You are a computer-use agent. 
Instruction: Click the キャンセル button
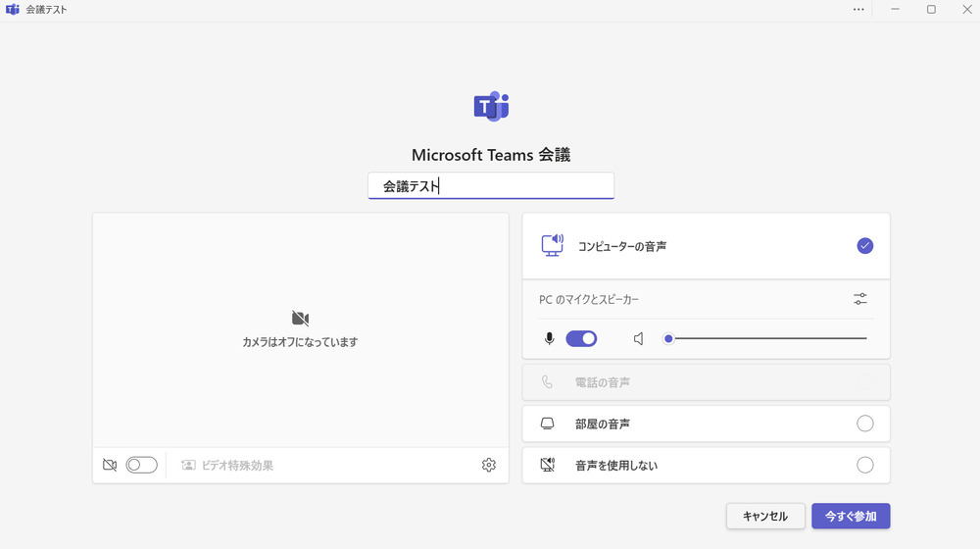click(x=765, y=517)
